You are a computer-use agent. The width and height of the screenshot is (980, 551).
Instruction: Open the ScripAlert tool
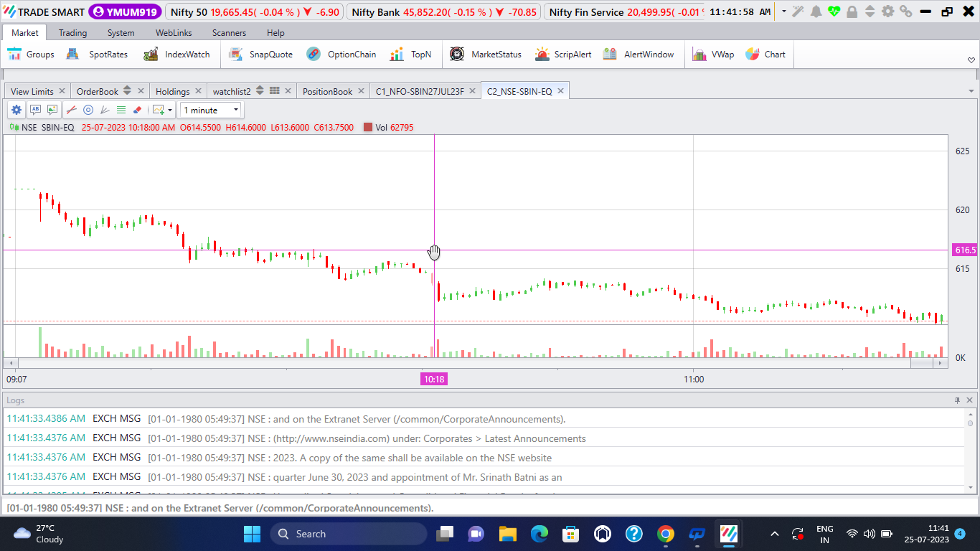click(563, 55)
